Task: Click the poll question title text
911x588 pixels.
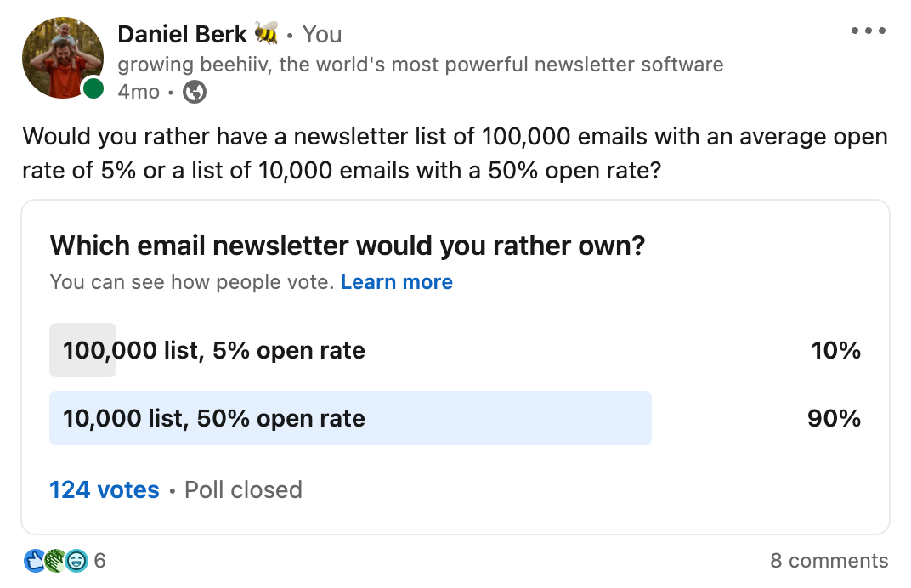Action: click(348, 246)
